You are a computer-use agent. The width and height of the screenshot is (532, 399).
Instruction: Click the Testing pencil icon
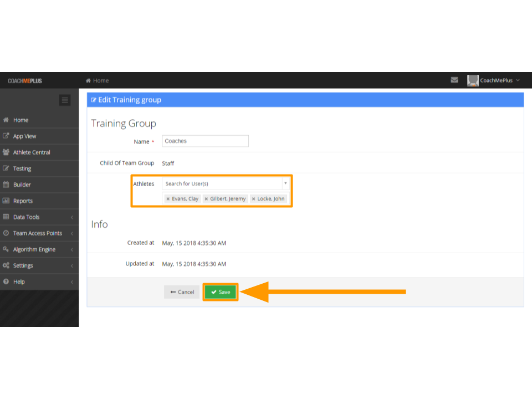click(6, 168)
